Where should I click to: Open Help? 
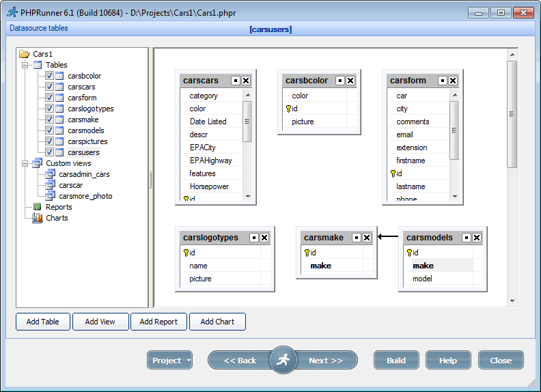448,361
